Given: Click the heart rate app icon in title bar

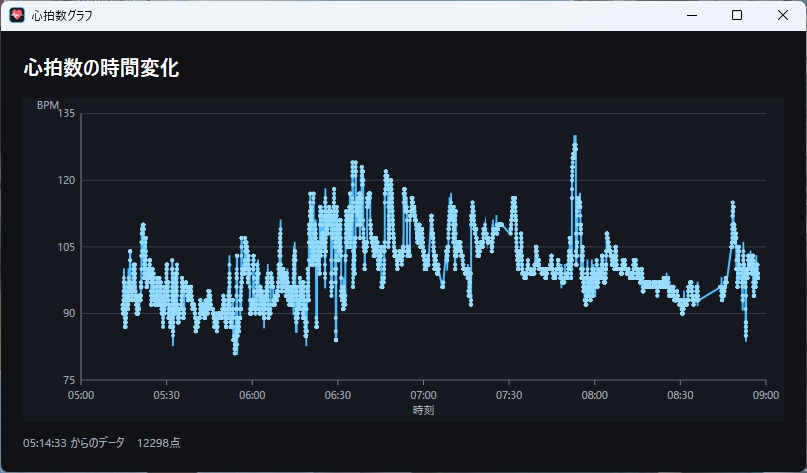Looking at the screenshot, I should click(x=17, y=15).
